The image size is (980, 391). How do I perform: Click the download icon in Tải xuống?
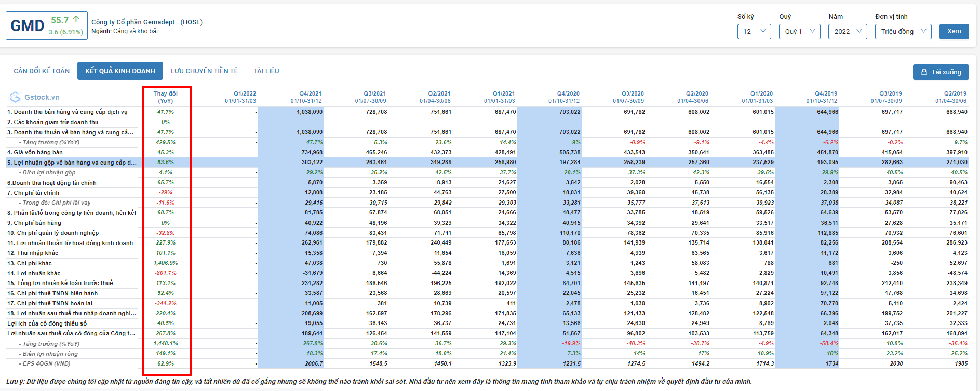click(x=924, y=72)
